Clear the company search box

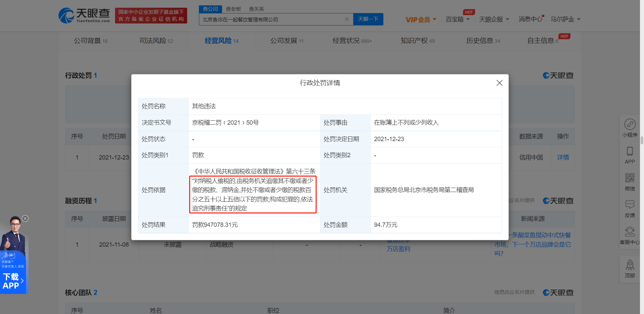347,19
